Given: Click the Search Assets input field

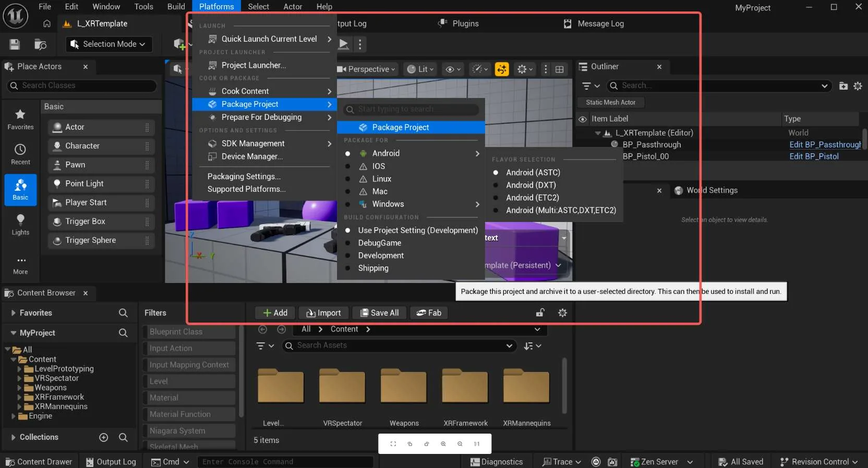Looking at the screenshot, I should coord(399,346).
